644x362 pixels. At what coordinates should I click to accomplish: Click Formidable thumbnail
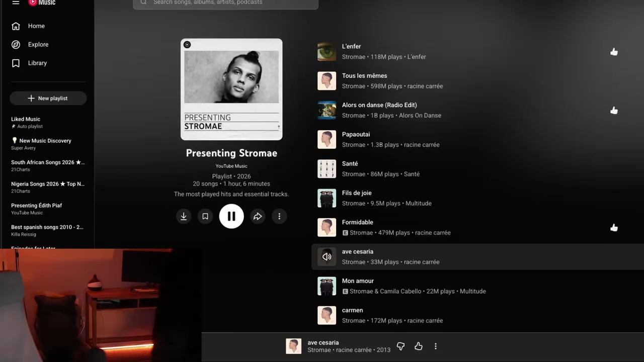[x=327, y=227]
